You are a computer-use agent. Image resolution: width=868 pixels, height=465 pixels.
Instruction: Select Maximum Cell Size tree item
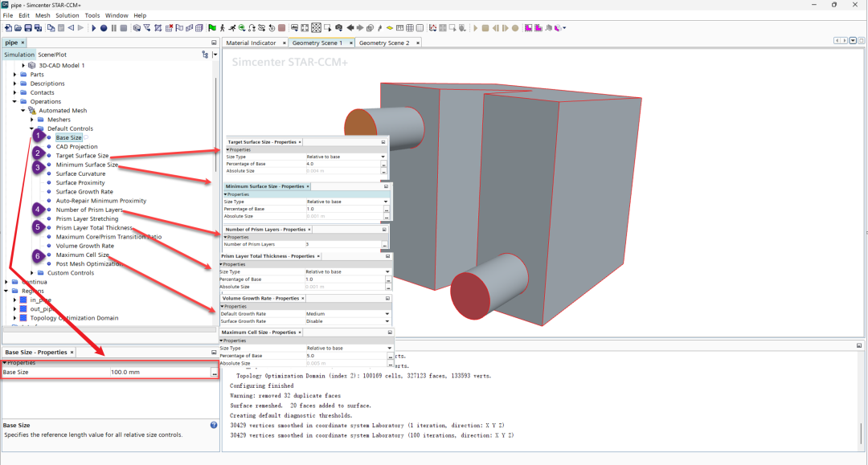pos(82,255)
